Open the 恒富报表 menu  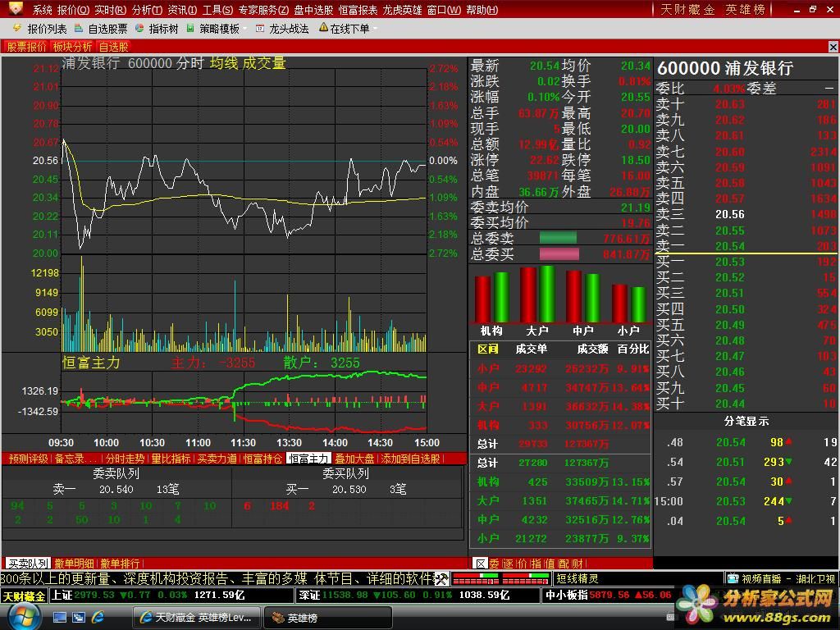[358, 10]
